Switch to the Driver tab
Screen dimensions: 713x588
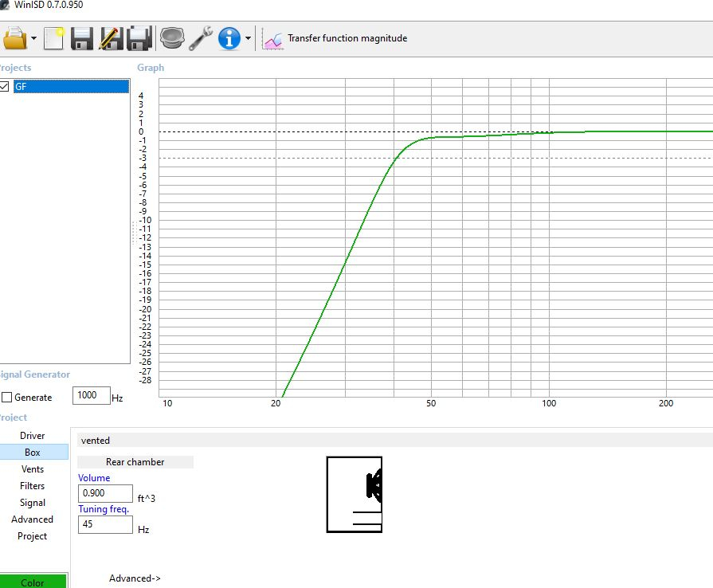coord(33,436)
